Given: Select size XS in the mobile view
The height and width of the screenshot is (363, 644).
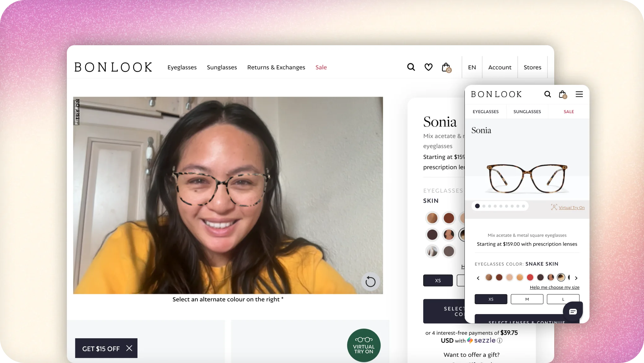Looking at the screenshot, I should click(491, 299).
